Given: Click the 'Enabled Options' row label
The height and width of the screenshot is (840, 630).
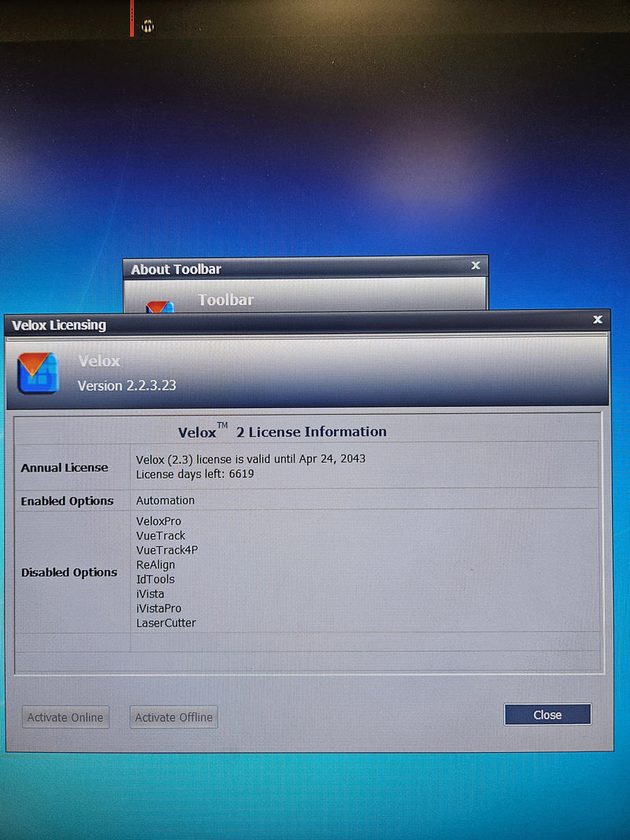Looking at the screenshot, I should pyautogui.click(x=67, y=501).
